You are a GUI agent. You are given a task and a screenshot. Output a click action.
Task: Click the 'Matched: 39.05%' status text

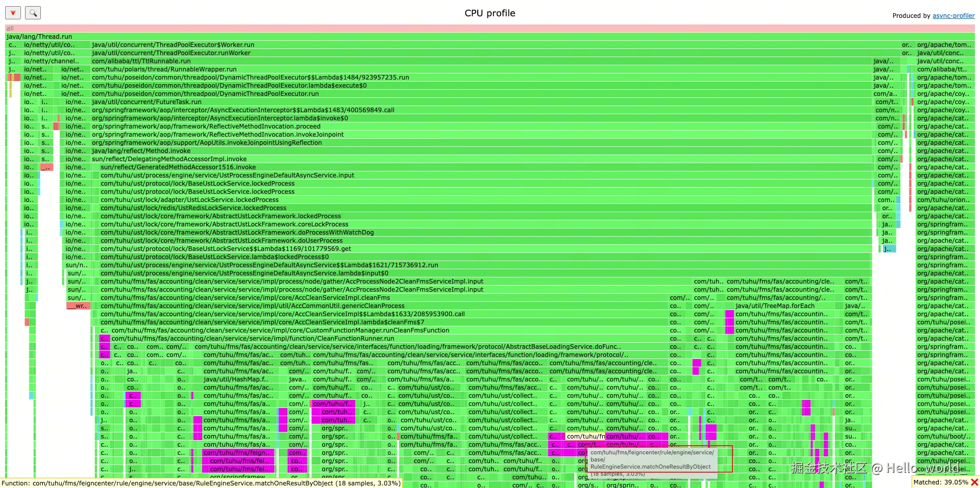click(x=941, y=482)
